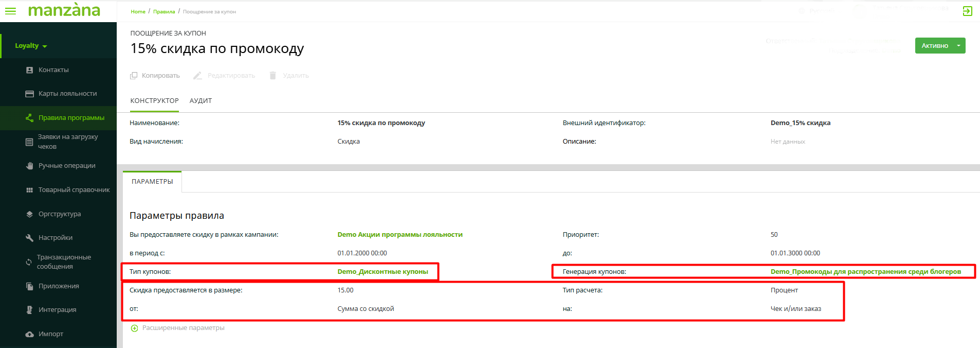Open the Активно status dropdown arrow

point(958,46)
